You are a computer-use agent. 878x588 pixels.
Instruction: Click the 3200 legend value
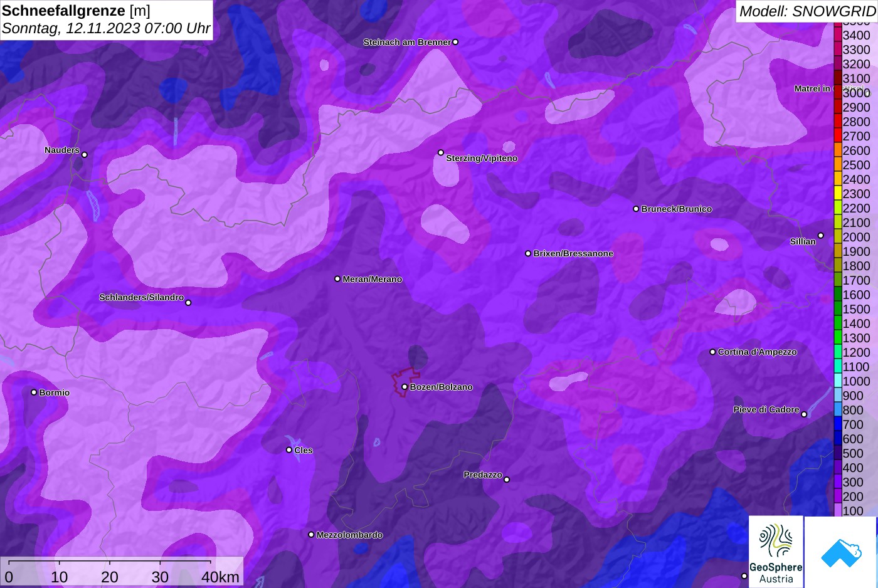pyautogui.click(x=856, y=64)
